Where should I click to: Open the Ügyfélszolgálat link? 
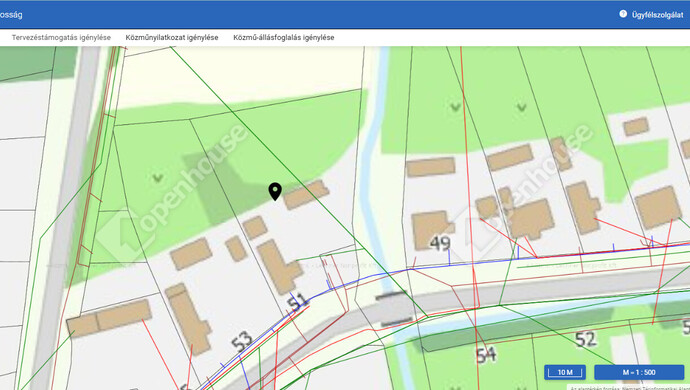pyautogui.click(x=657, y=15)
